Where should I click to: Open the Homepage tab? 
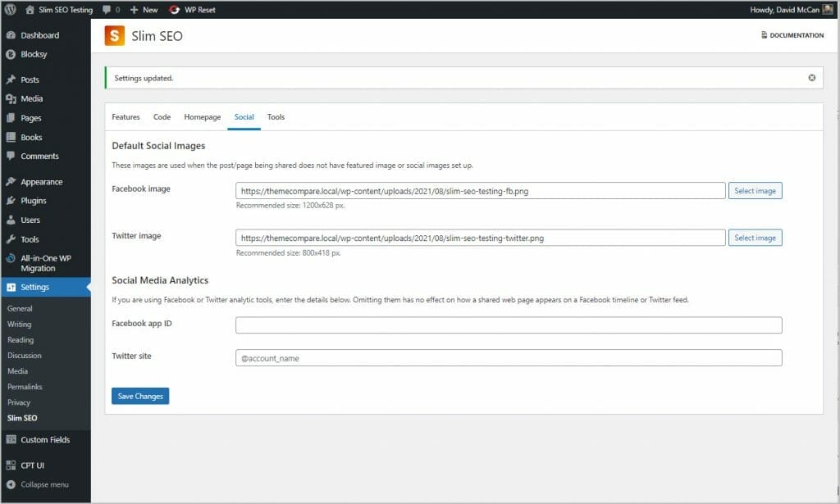click(x=203, y=117)
